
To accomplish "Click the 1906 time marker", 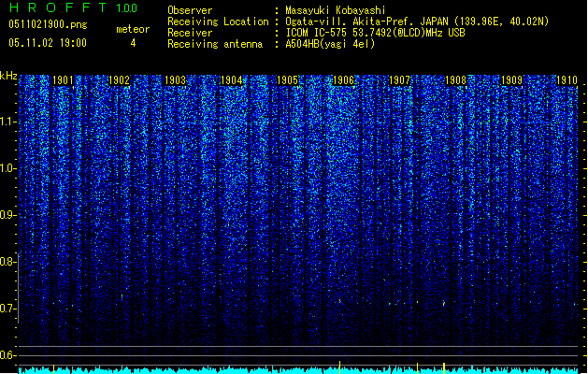I will pyautogui.click(x=343, y=80).
